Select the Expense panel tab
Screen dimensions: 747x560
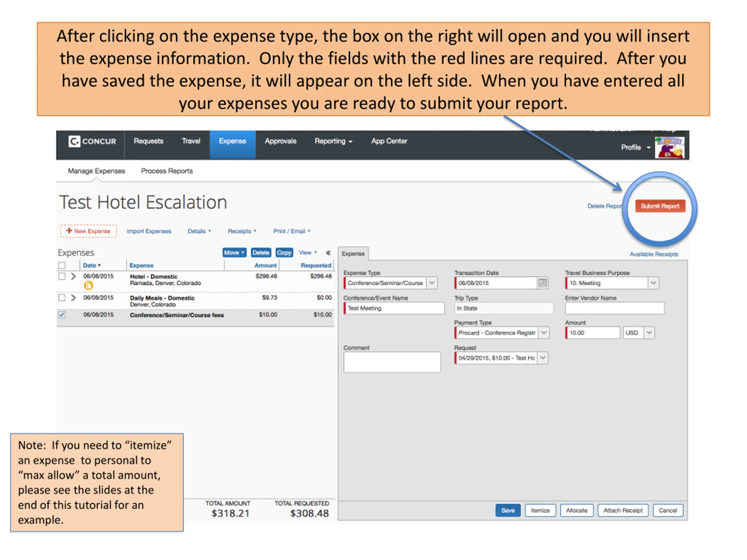[353, 253]
